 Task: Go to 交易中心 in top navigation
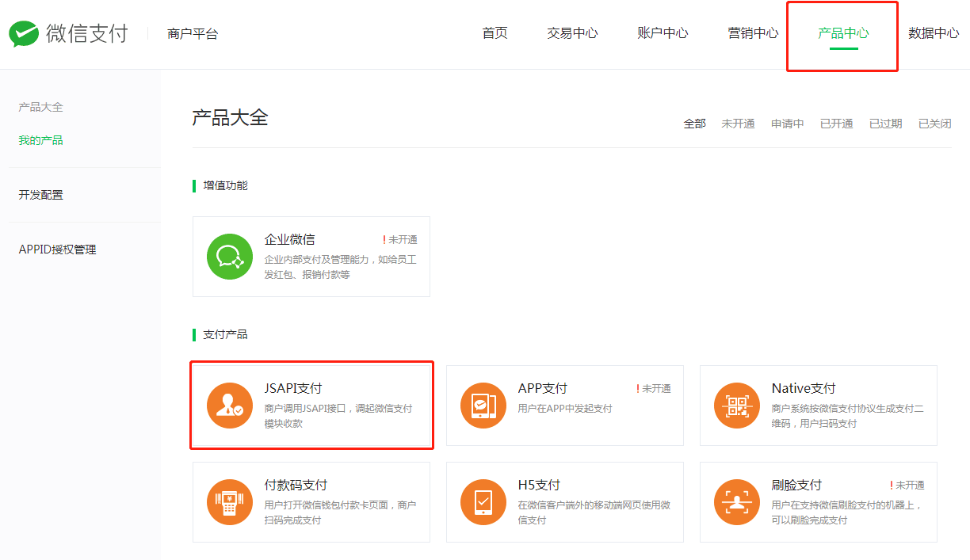click(x=572, y=33)
